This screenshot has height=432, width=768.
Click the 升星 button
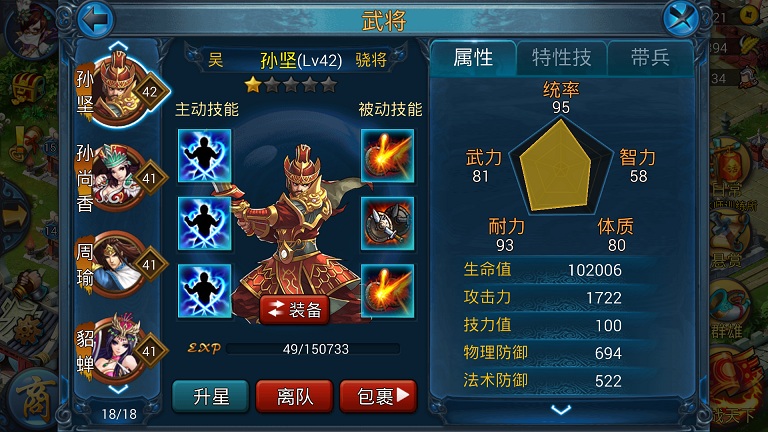click(211, 396)
